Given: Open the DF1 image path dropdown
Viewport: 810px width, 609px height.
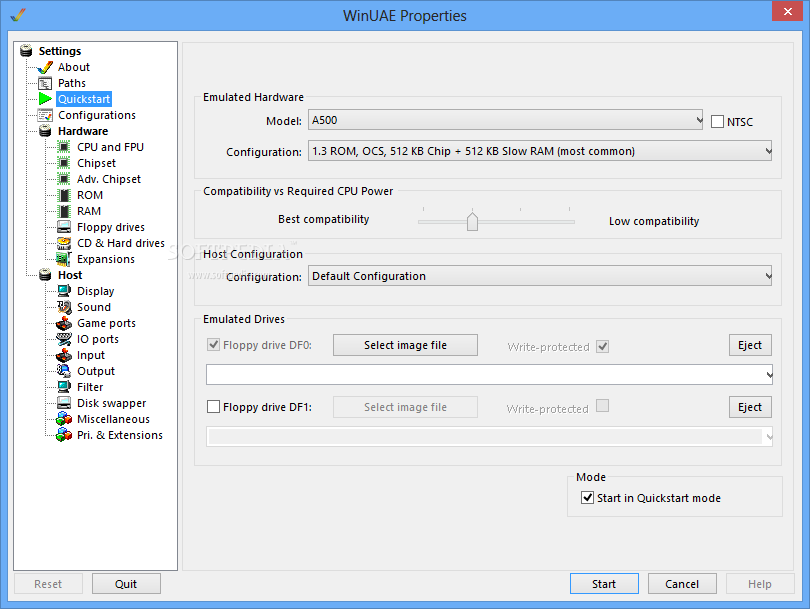Looking at the screenshot, I should click(489, 437).
